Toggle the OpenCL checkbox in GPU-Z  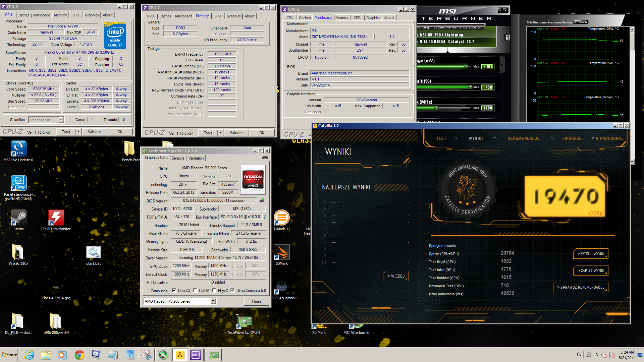coord(174,291)
